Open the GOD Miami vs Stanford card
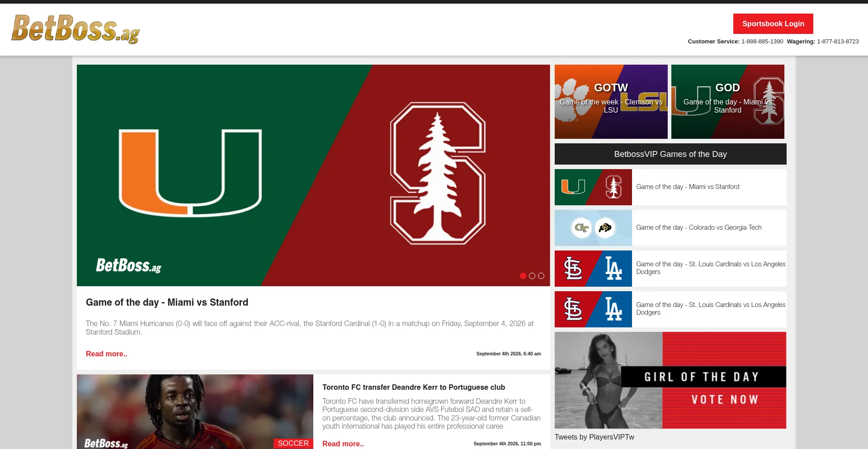Screen dimensions: 868x449 pos(728,102)
